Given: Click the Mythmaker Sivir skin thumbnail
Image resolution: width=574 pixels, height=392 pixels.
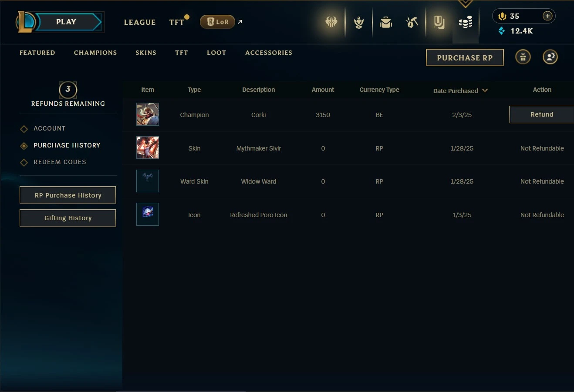Looking at the screenshot, I should click(148, 147).
